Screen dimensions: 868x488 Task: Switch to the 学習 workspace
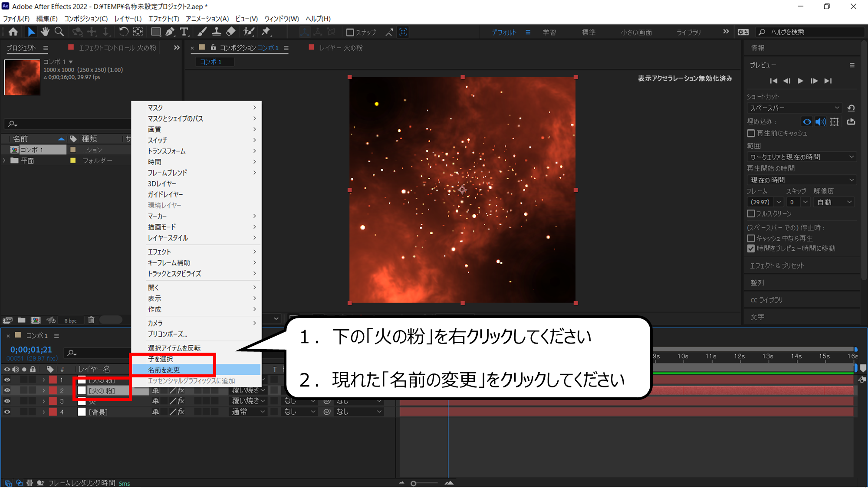click(x=549, y=32)
